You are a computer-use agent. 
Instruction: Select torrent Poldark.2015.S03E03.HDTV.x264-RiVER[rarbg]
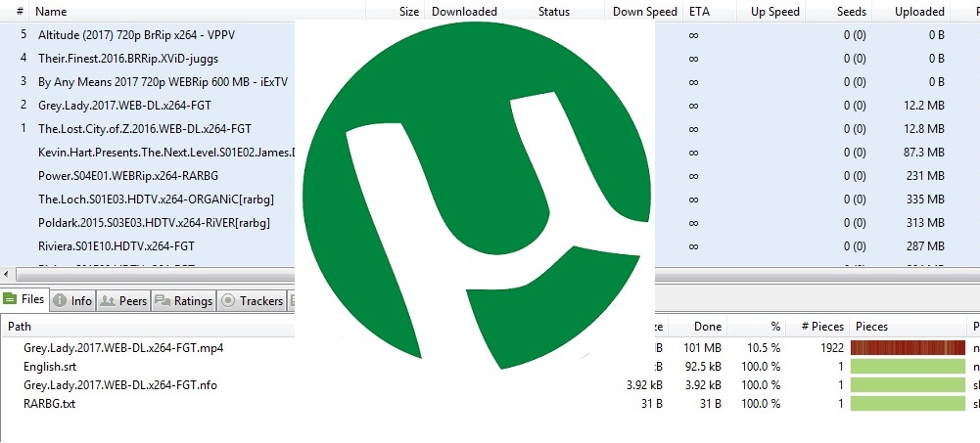click(154, 223)
